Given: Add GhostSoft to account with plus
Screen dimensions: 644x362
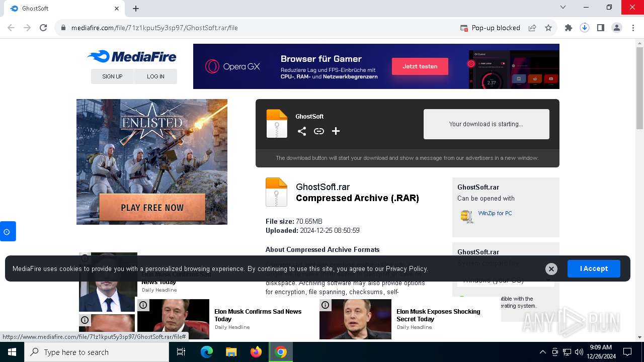Looking at the screenshot, I should 336,131.
